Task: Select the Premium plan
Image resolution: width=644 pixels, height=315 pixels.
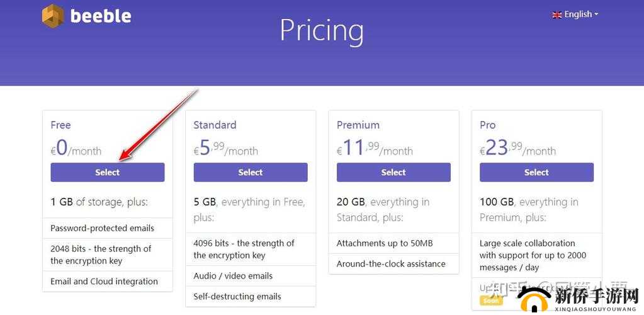Action: (x=393, y=173)
